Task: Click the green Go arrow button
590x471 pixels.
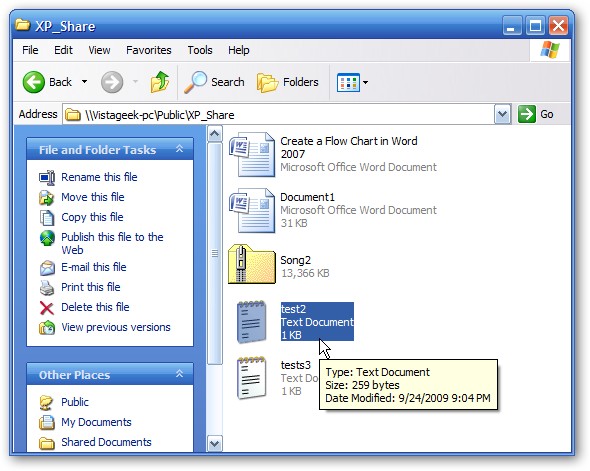Action: point(526,114)
